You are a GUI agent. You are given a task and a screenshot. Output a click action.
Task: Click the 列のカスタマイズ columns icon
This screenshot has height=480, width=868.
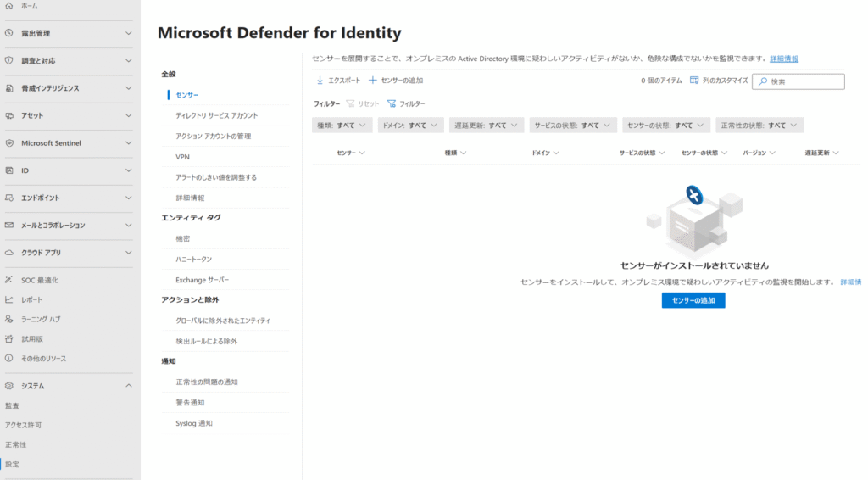pos(694,81)
